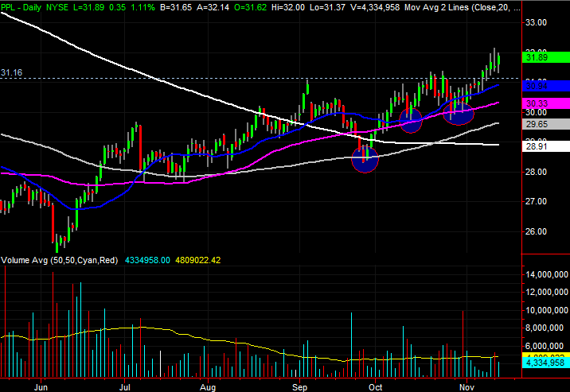Viewport: 570px width, 392px height.
Task: Click the Lo=31.37 low value
Action: coord(327,7)
